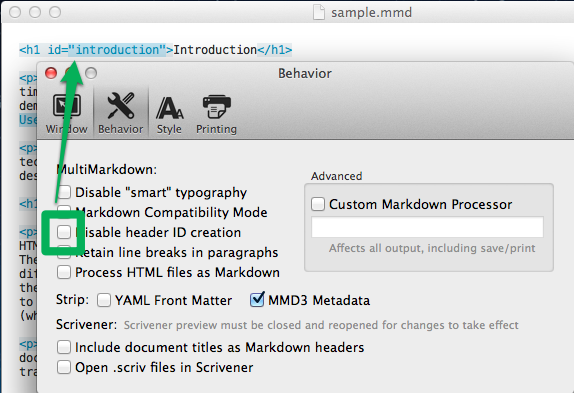The image size is (574, 393).
Task: Select the Behavior wrench and screwdriver icon
Action: coord(120,105)
